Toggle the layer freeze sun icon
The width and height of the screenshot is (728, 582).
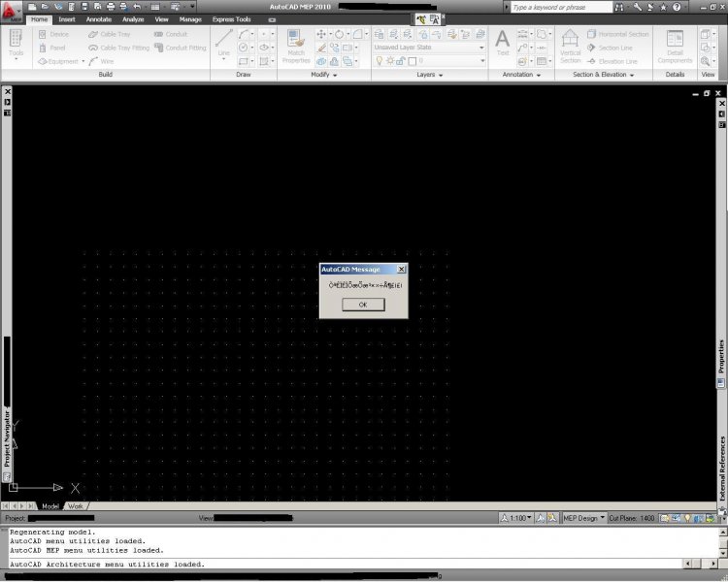[x=390, y=61]
